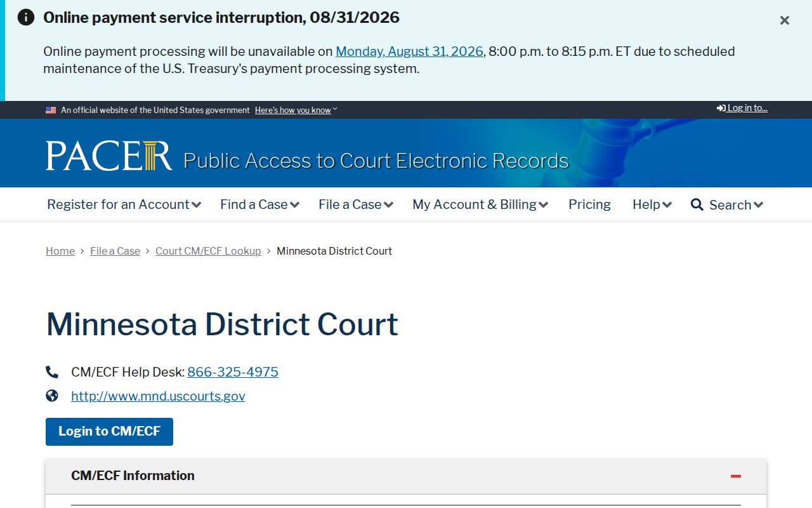The width and height of the screenshot is (812, 508).
Task: Click the Minnesota District Court heading
Action: [222, 324]
